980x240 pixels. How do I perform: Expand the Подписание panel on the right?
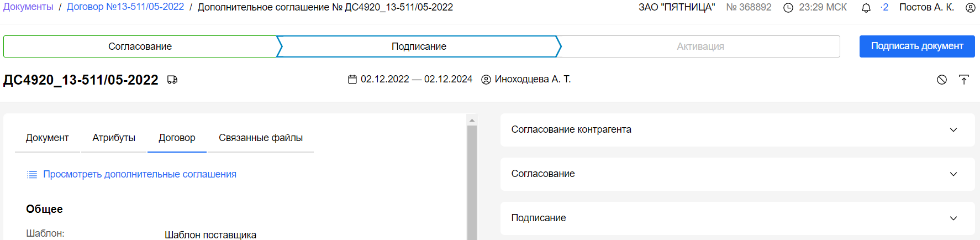click(x=953, y=218)
